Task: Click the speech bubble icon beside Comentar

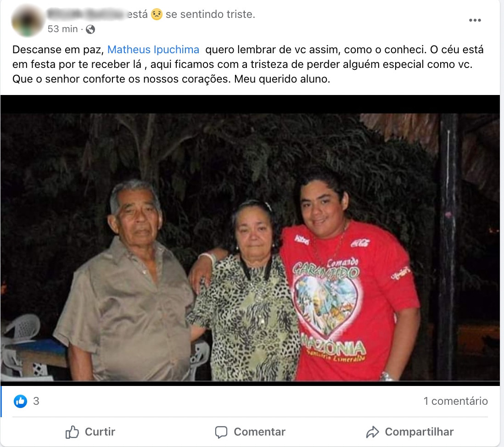Action: 221,432
